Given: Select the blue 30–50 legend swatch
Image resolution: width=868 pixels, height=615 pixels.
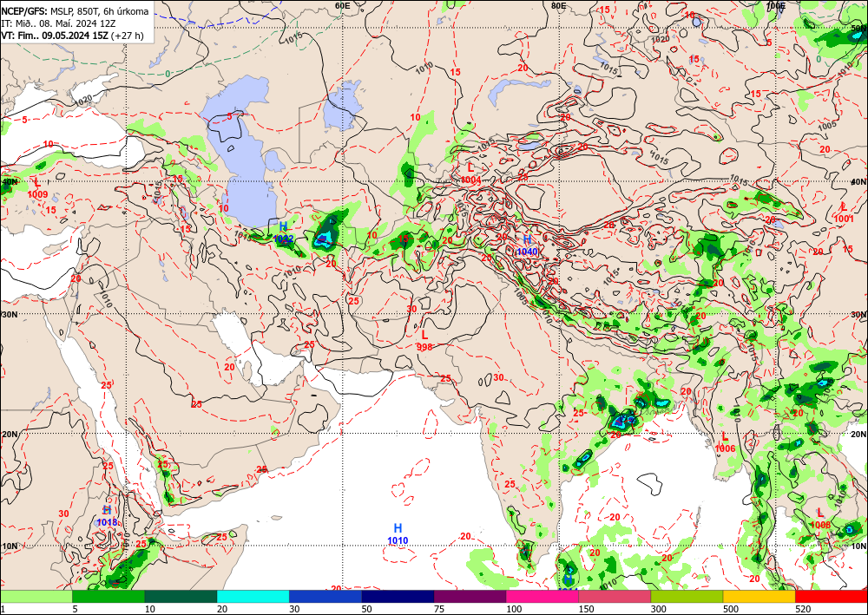Looking at the screenshot, I should (x=325, y=596).
